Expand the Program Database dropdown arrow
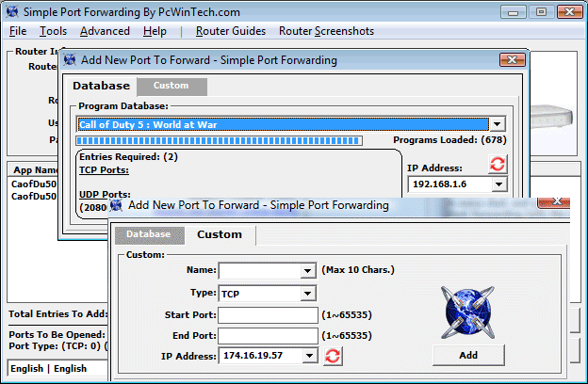 (498, 124)
